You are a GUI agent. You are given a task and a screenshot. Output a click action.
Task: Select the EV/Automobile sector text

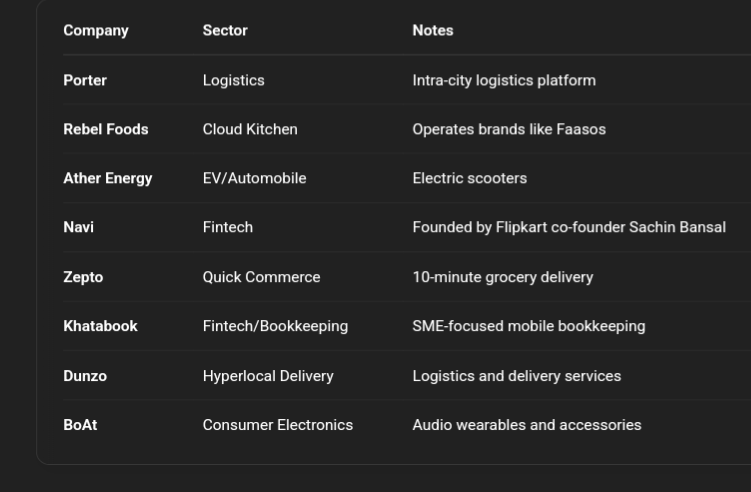coord(255,178)
